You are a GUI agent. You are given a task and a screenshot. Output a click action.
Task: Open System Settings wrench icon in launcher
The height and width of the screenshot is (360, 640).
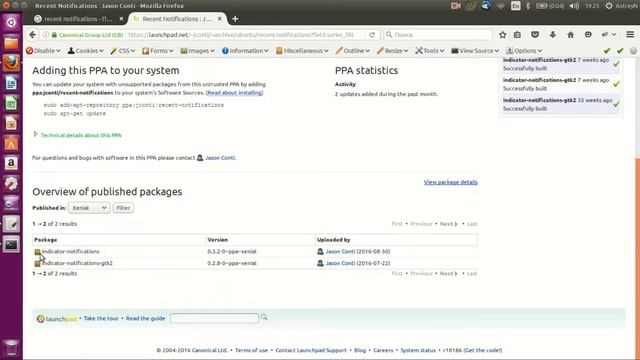(11, 183)
